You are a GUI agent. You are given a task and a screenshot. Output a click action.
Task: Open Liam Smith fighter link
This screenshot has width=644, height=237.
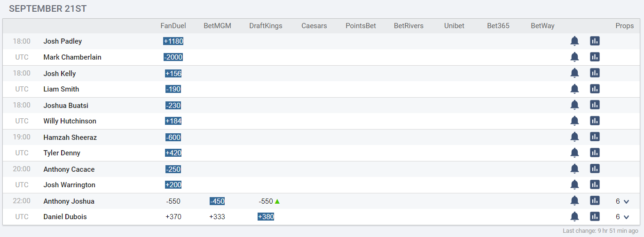click(x=61, y=89)
